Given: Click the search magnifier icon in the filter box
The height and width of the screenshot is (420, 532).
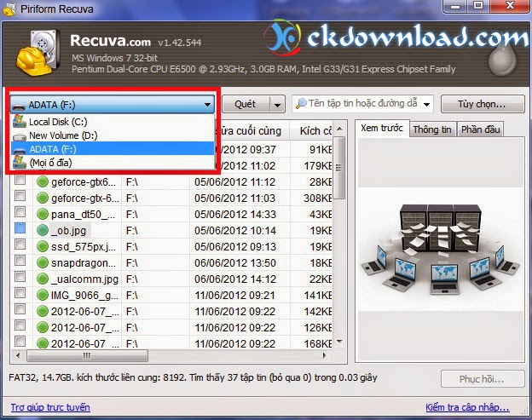Looking at the screenshot, I should 301,103.
